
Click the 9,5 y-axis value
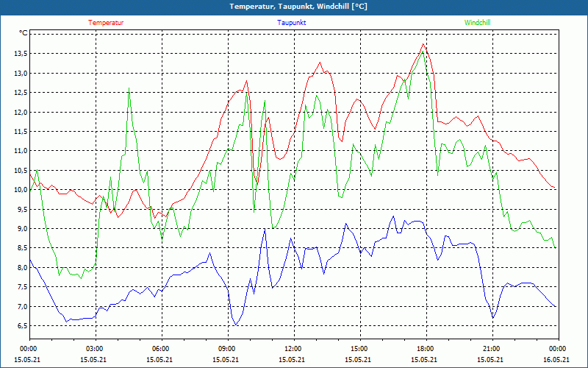click(x=22, y=209)
